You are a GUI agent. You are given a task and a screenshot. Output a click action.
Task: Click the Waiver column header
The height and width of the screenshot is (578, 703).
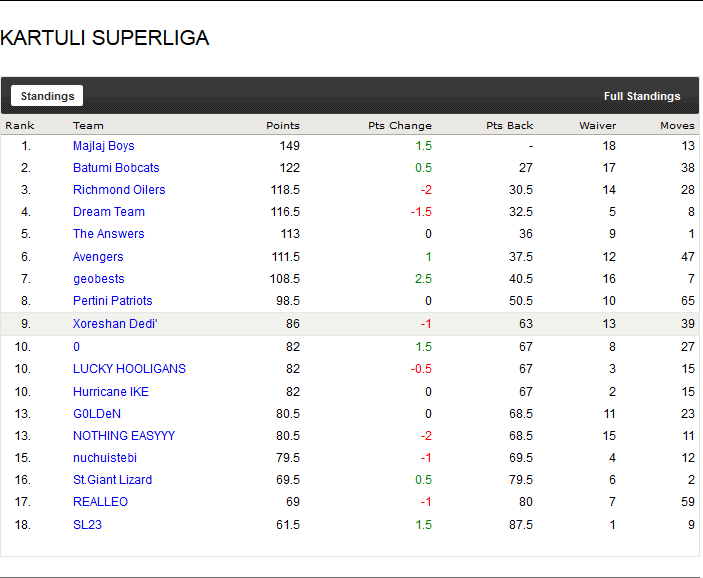click(598, 126)
